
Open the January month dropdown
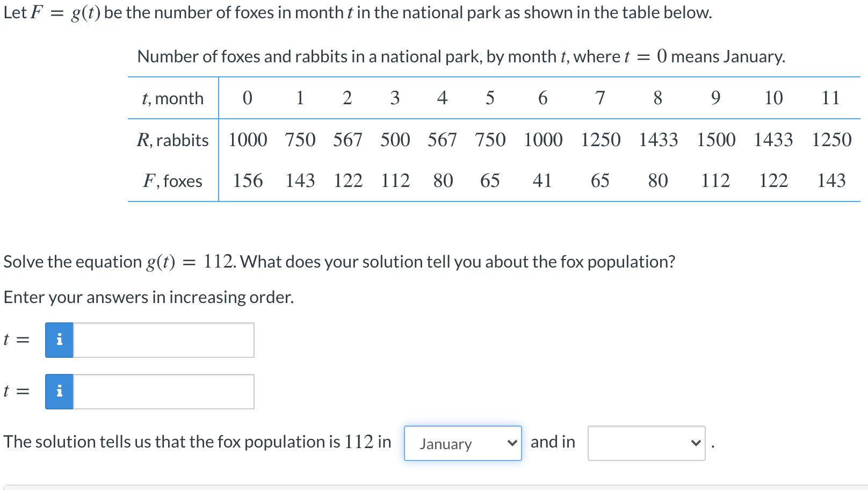click(x=462, y=443)
